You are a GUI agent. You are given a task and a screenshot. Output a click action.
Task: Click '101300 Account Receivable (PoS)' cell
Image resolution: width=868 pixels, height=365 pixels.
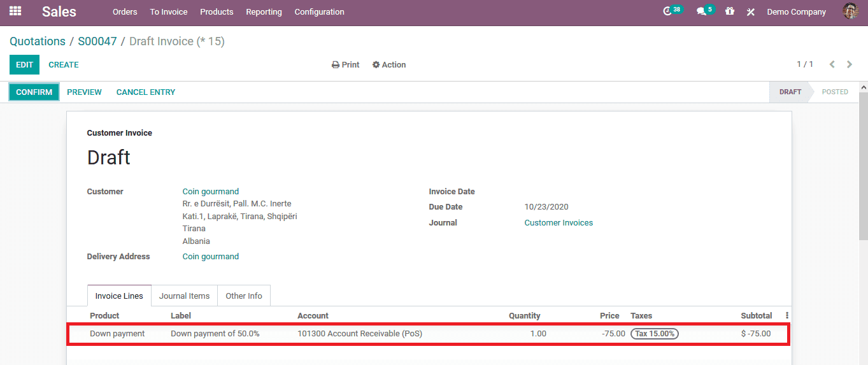coord(360,333)
